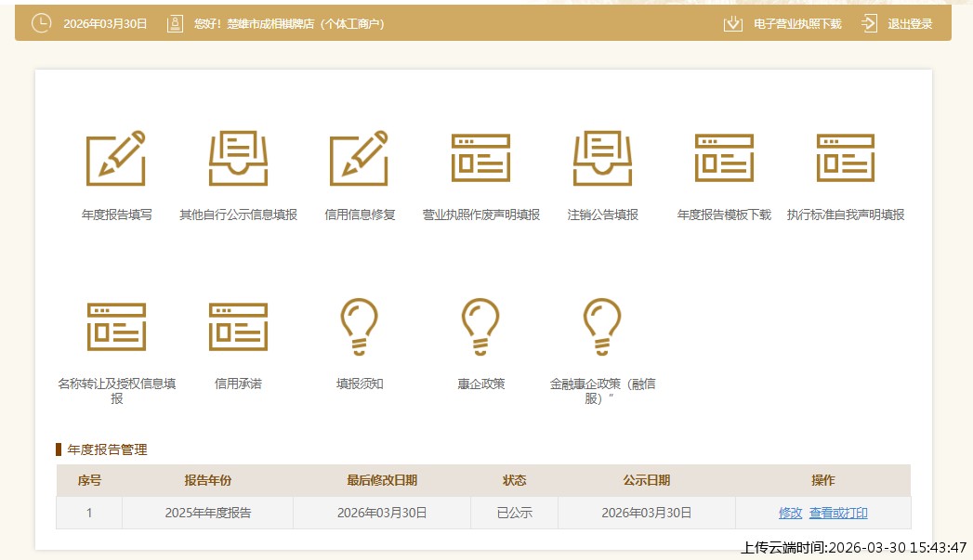This screenshot has height=560, width=973.
Task: Open 注销公告填报 tray icon
Action: point(602,158)
